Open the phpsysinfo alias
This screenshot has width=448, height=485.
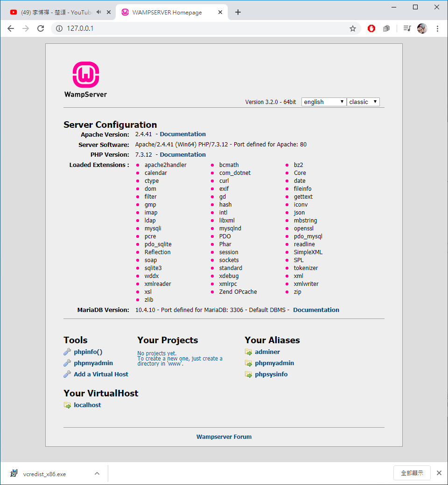pyautogui.click(x=271, y=374)
